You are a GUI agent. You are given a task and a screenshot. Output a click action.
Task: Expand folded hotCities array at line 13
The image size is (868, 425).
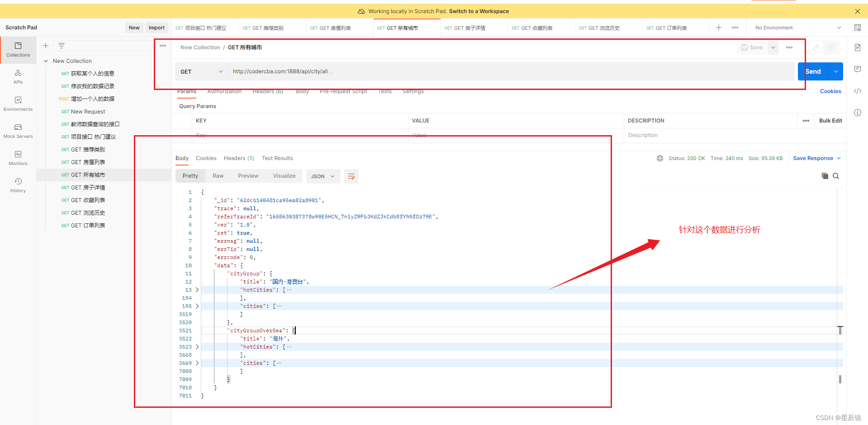click(x=197, y=290)
